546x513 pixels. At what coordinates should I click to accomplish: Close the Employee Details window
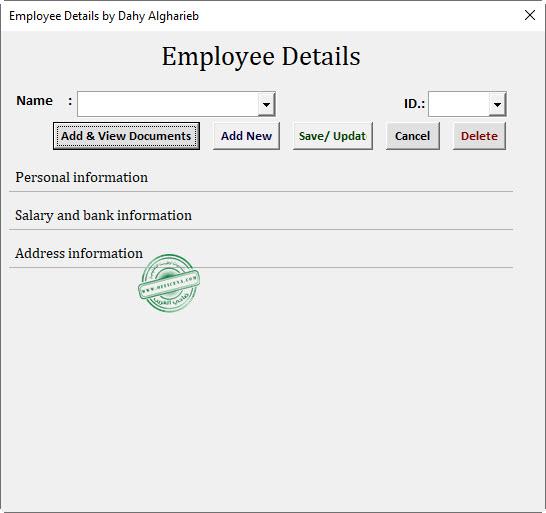pyautogui.click(x=530, y=15)
